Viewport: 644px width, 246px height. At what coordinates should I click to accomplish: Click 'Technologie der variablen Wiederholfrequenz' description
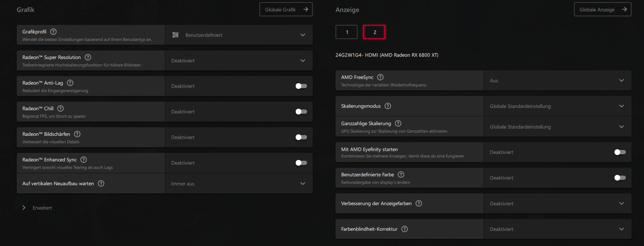pos(384,85)
